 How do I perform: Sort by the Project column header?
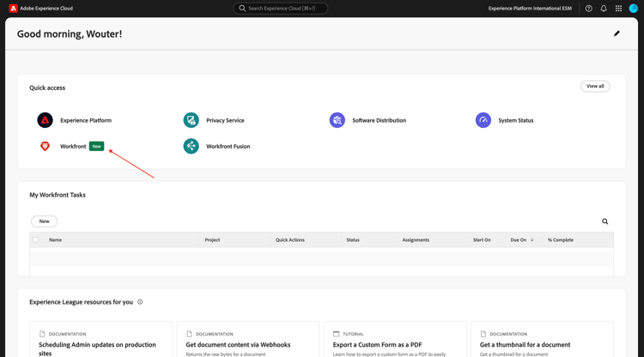pyautogui.click(x=212, y=239)
